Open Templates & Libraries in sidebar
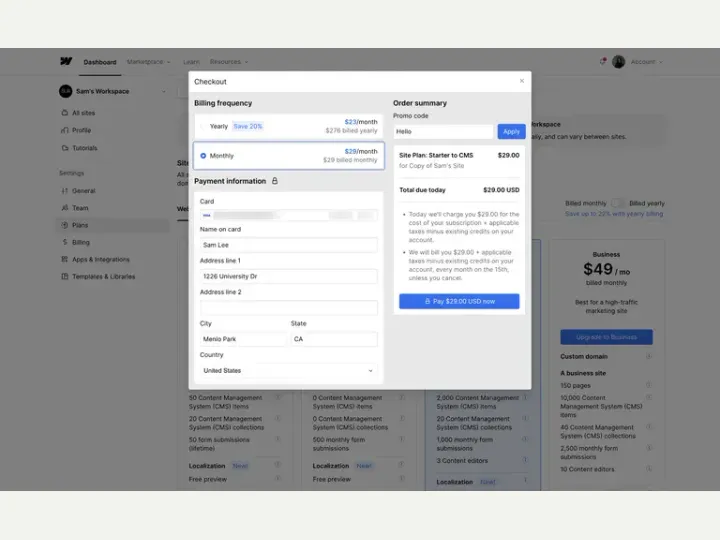The image size is (720, 540). click(x=103, y=276)
